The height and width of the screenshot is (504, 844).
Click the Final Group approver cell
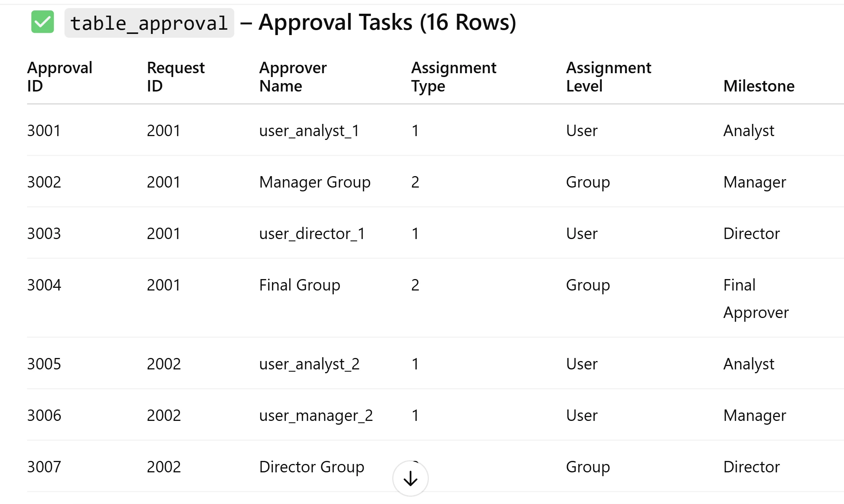click(x=300, y=285)
